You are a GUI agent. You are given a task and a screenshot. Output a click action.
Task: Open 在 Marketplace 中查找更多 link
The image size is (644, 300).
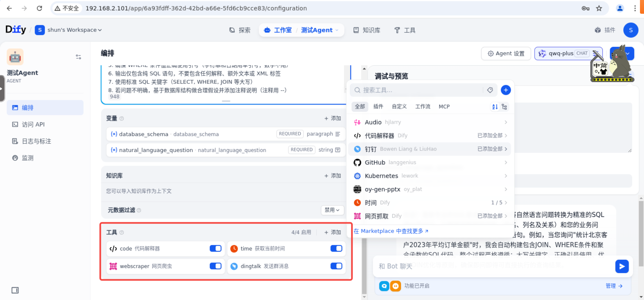click(x=391, y=231)
